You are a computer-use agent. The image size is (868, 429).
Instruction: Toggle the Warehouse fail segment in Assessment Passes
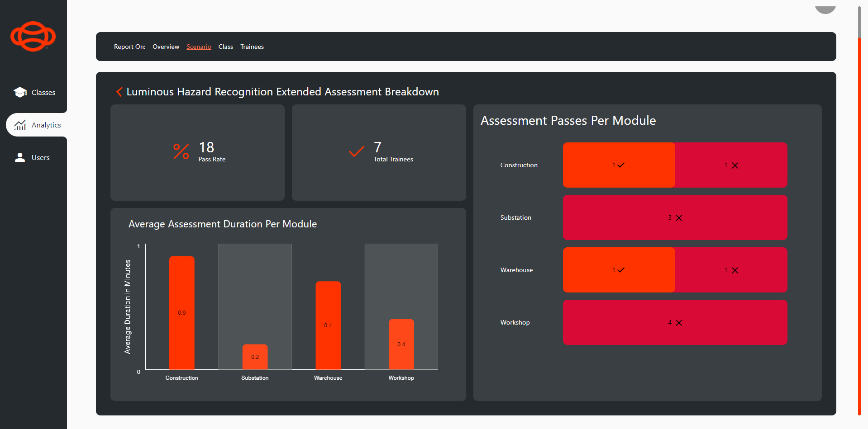point(731,270)
